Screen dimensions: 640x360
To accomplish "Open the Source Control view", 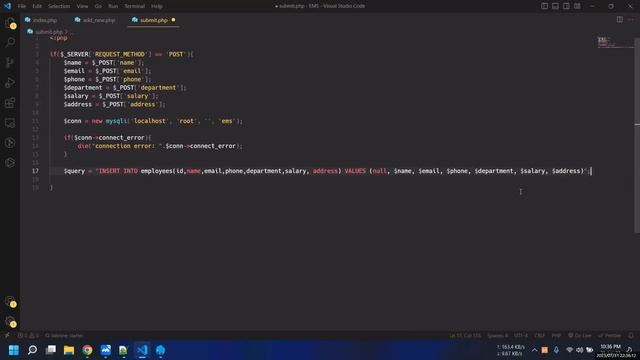I will [10, 62].
